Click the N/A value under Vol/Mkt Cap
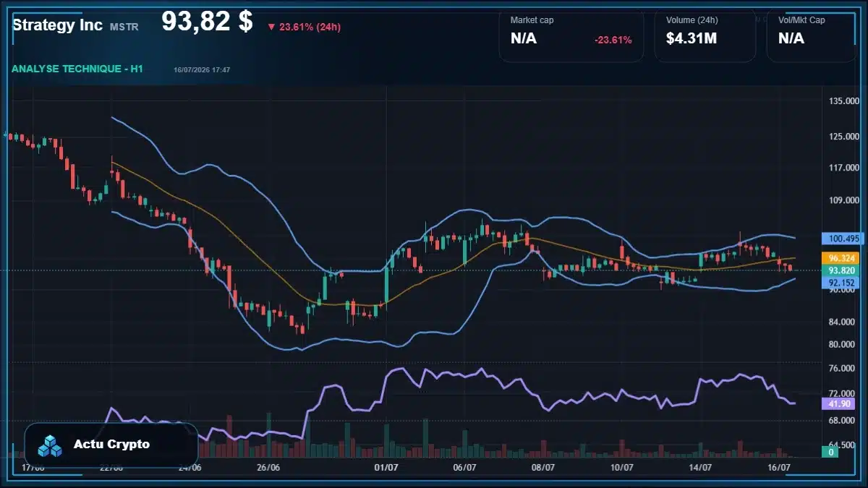The height and width of the screenshot is (488, 868). click(x=791, y=38)
